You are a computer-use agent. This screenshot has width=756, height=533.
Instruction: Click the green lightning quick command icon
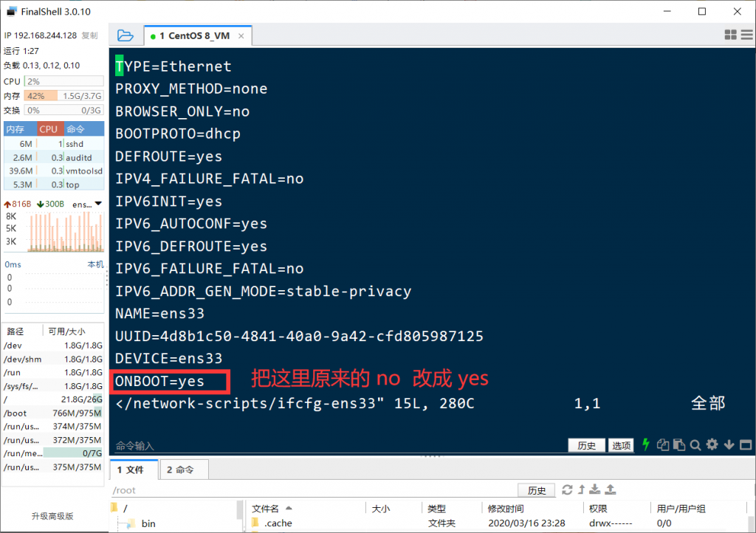pos(645,444)
